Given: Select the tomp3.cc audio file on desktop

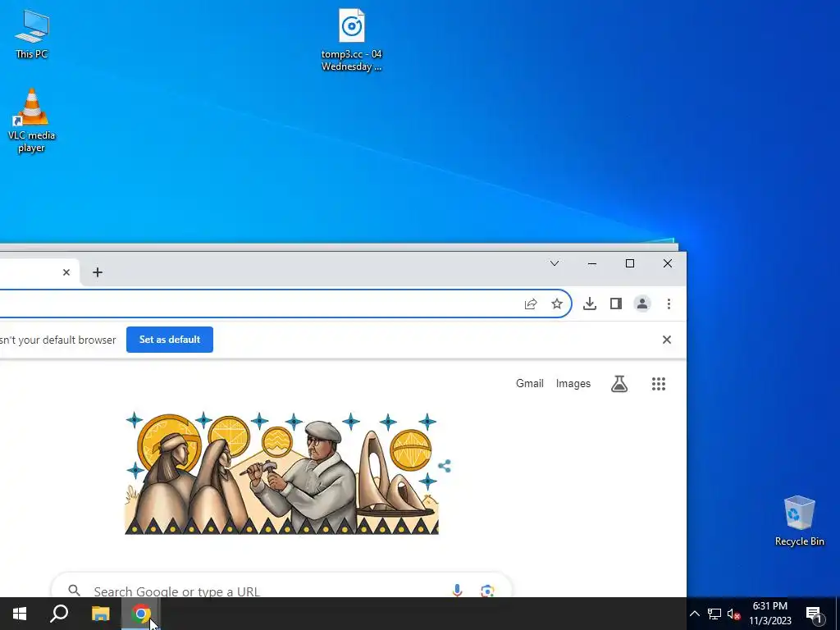Looking at the screenshot, I should (351, 40).
